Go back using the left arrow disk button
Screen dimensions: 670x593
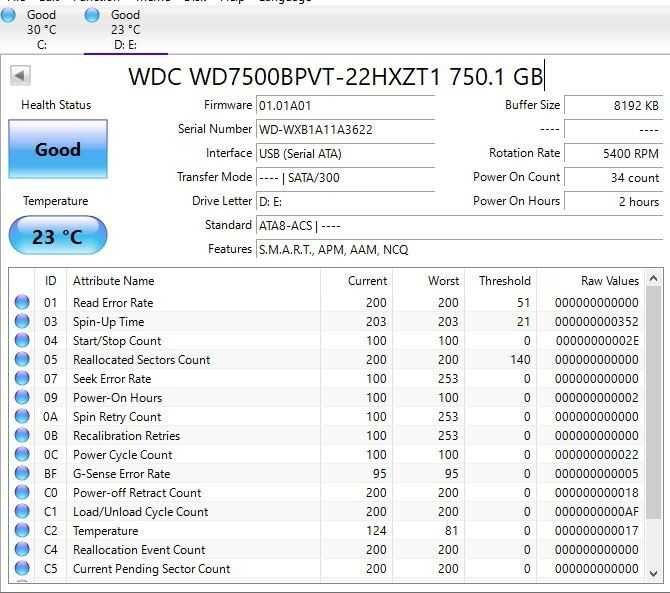pyautogui.click(x=20, y=76)
